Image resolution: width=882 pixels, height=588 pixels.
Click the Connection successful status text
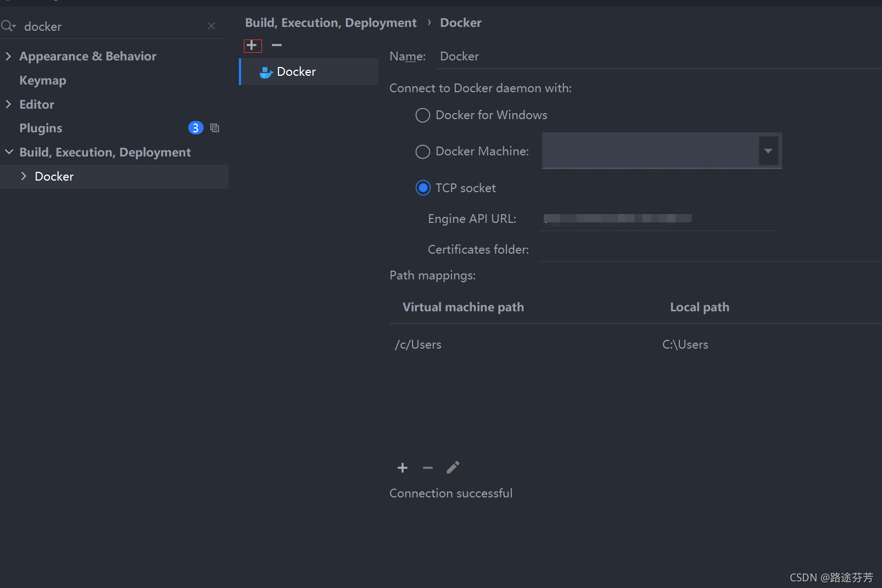(x=451, y=493)
